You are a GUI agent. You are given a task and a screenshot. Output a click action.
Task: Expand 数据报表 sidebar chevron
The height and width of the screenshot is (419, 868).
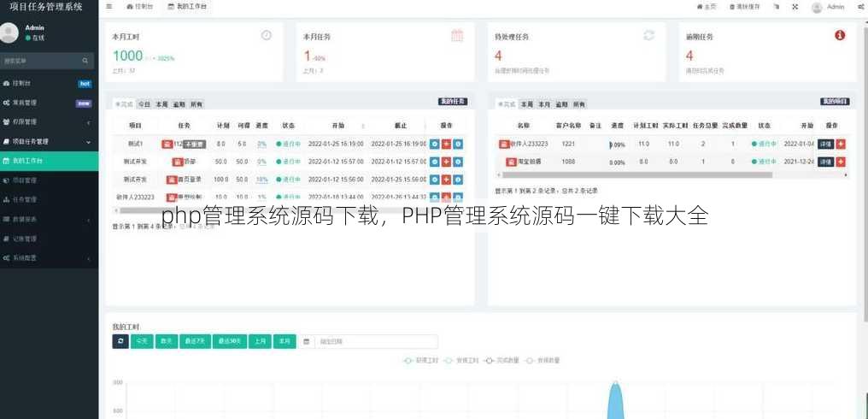point(89,220)
